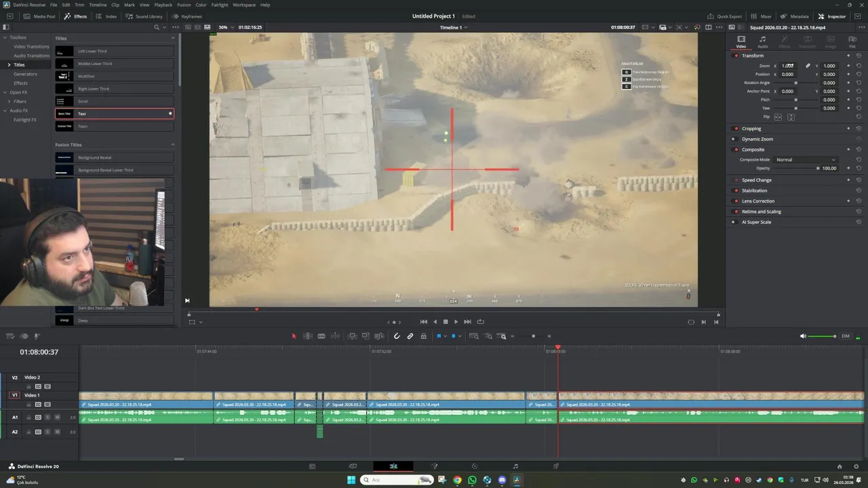Click the Zoom X value field
The image size is (868, 488).
point(787,66)
